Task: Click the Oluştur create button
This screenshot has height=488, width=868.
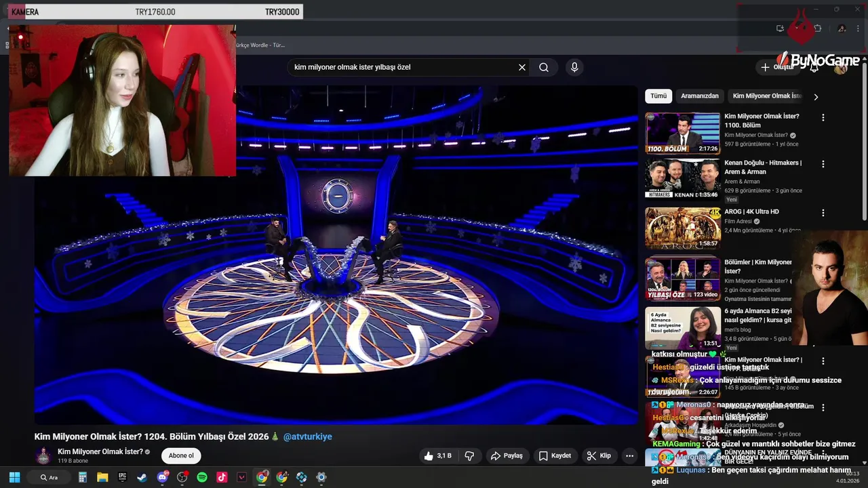Action: pos(777,67)
